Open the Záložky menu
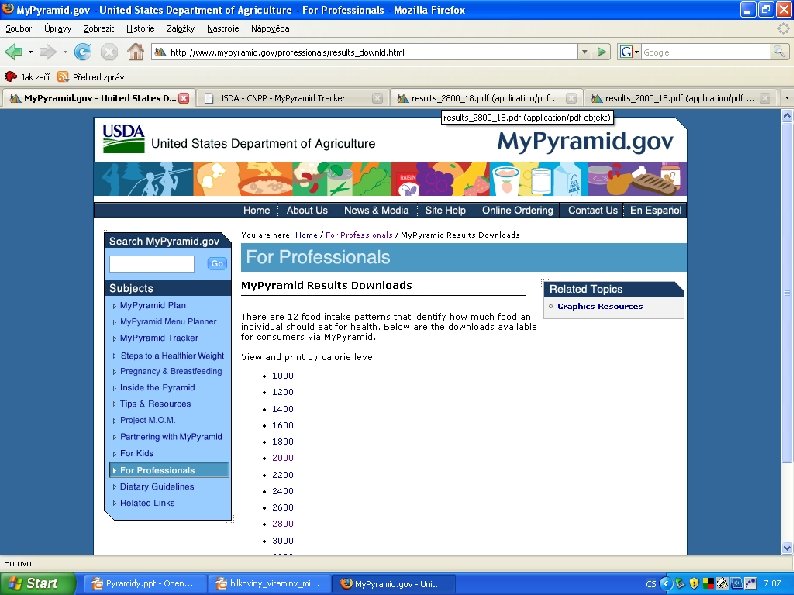The image size is (794, 595). coord(180,29)
